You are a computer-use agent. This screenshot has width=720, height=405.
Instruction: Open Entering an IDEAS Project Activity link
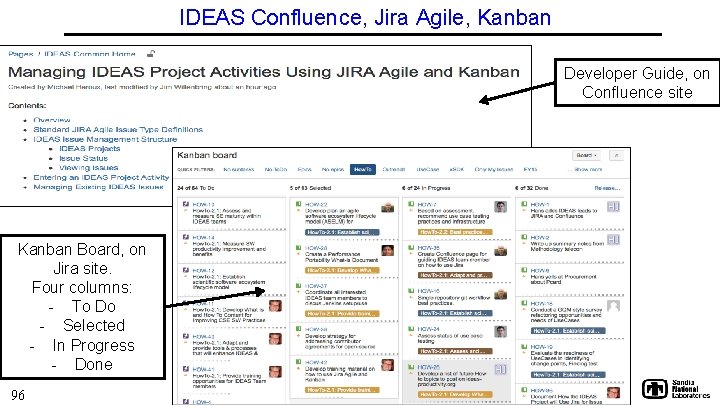pos(101,178)
